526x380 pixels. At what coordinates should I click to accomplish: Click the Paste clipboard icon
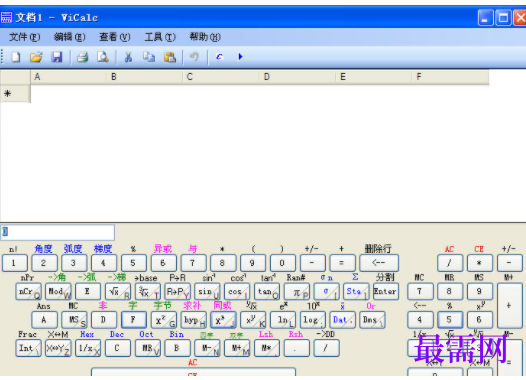click(x=170, y=57)
